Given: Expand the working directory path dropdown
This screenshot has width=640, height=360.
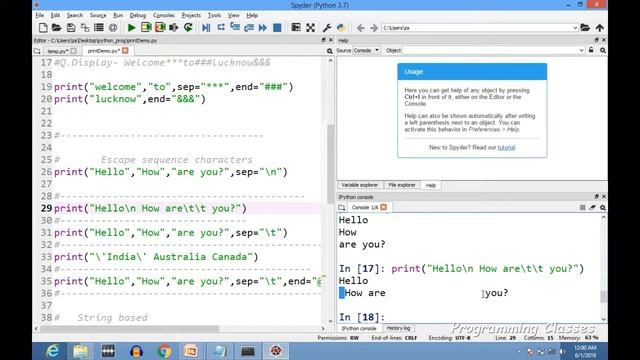Looking at the screenshot, I should click(x=575, y=28).
